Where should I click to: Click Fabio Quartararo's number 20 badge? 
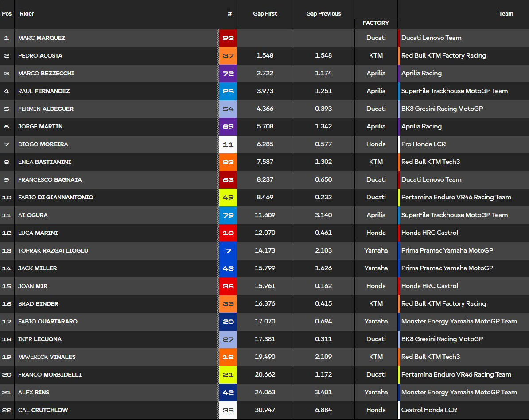[x=228, y=322]
